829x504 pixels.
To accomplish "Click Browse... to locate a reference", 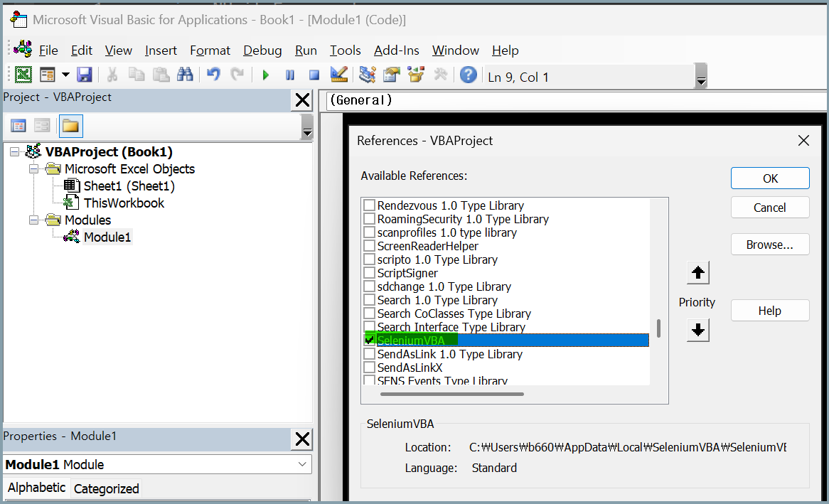I will 770,245.
